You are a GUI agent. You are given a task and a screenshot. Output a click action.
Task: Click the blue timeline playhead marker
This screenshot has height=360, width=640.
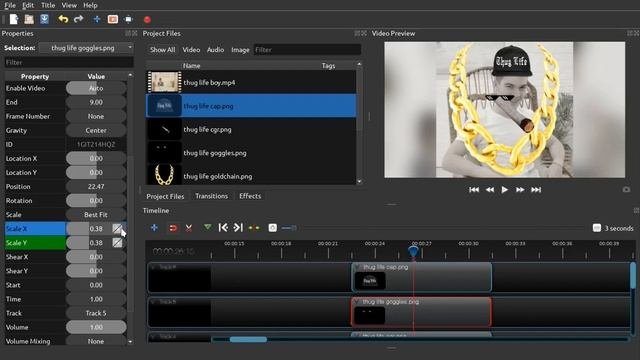click(x=413, y=251)
